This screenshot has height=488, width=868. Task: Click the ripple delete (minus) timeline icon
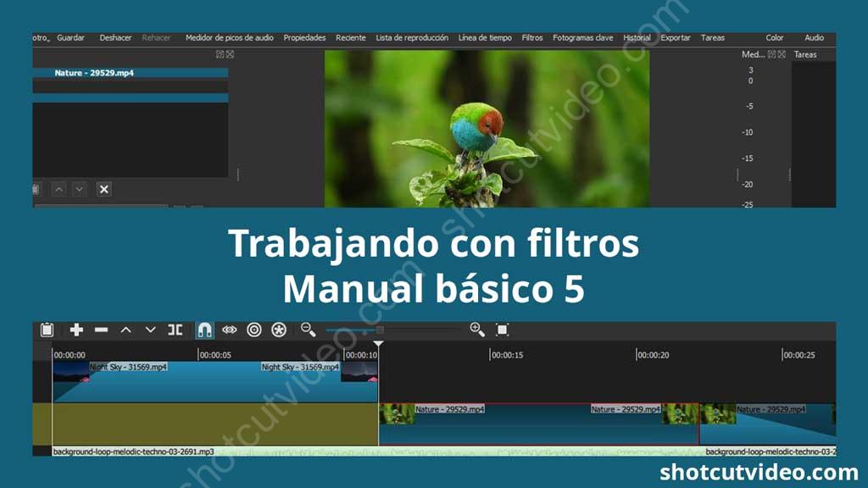tap(101, 330)
